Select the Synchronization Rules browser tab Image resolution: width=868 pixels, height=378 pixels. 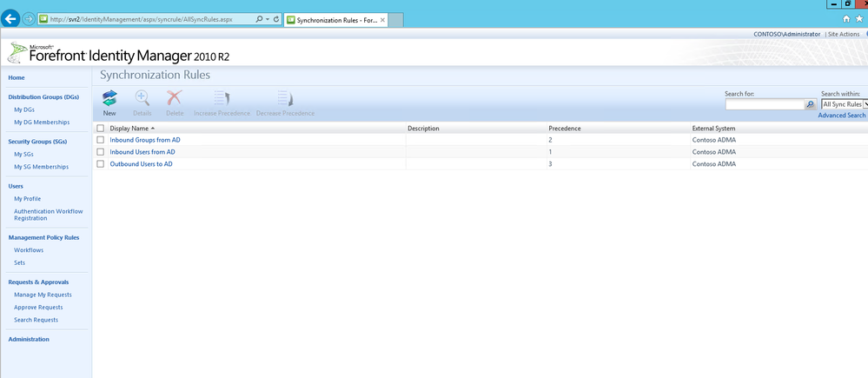click(x=336, y=20)
